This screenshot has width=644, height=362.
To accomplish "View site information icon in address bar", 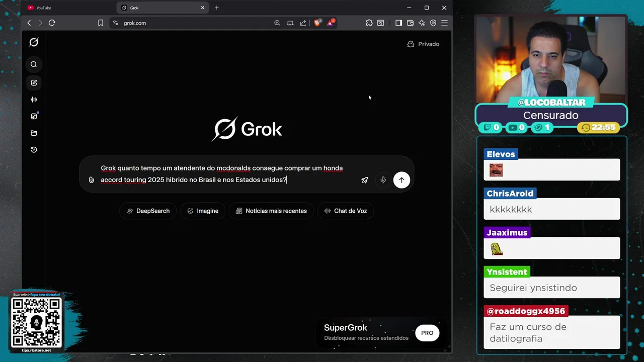I will 115,23.
